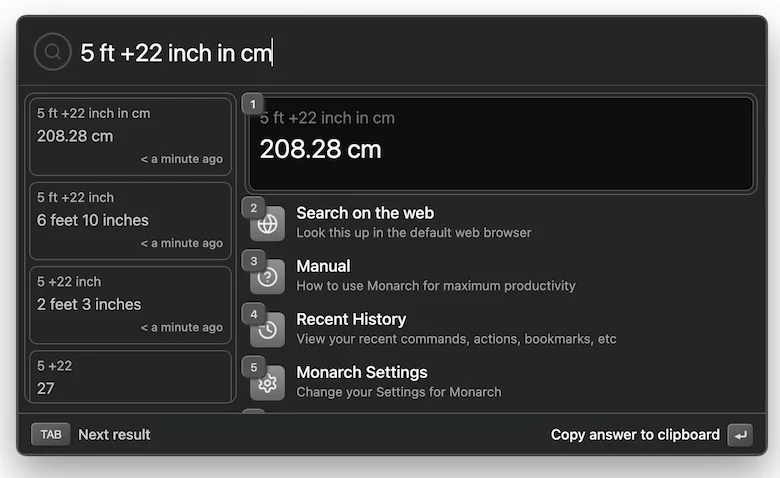Click the magnifying glass search icon
Image resolution: width=780 pixels, height=478 pixels.
click(x=52, y=51)
